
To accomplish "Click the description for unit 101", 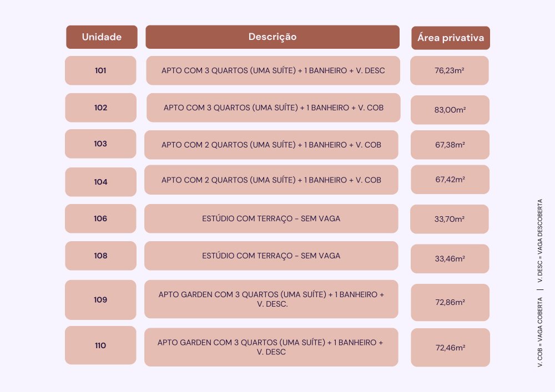I will point(273,70).
